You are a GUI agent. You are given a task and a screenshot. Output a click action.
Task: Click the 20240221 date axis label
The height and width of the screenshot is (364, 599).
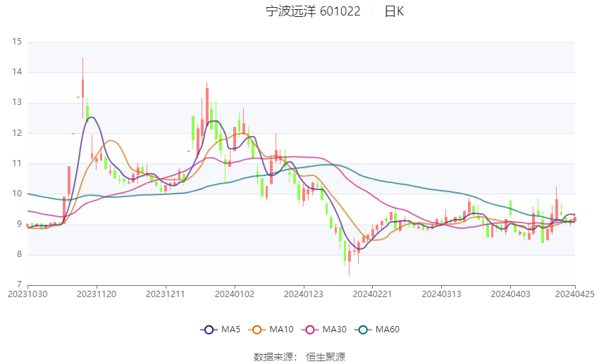(373, 294)
